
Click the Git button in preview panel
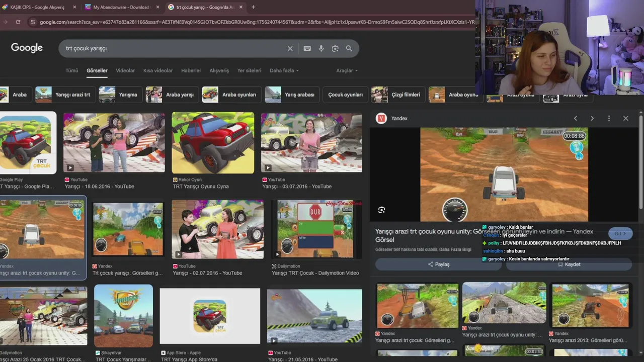click(x=620, y=233)
